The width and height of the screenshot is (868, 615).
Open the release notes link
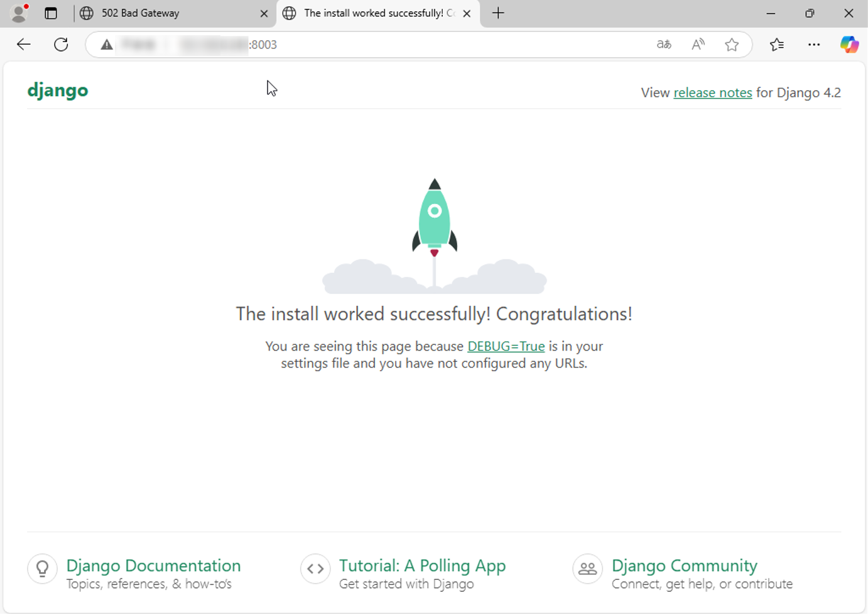coord(713,93)
